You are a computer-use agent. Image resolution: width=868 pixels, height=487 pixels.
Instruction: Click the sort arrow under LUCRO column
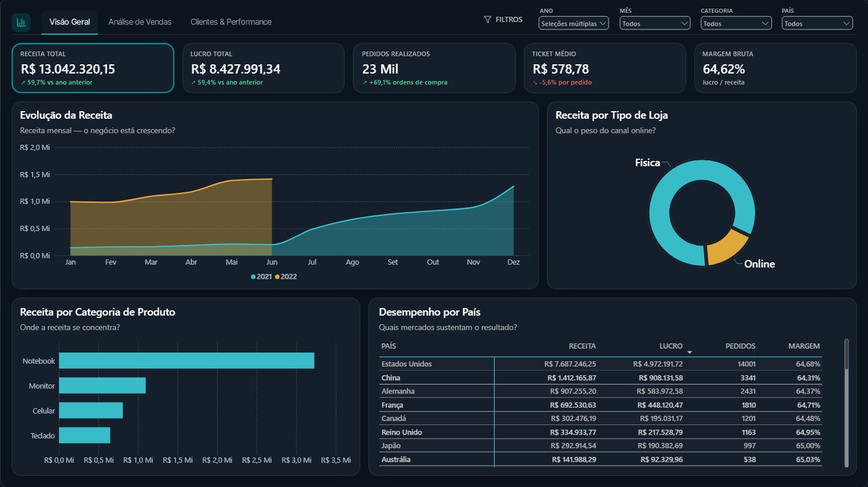coord(690,352)
